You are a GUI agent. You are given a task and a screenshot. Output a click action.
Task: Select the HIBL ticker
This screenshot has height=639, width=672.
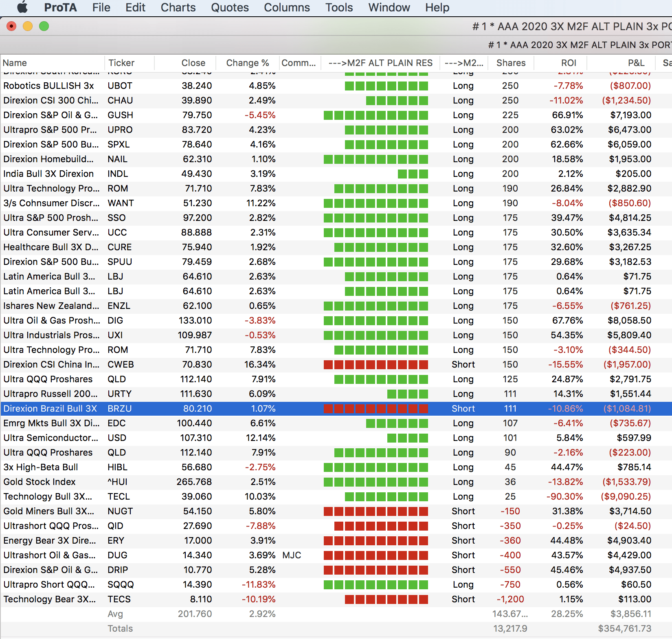(117, 467)
